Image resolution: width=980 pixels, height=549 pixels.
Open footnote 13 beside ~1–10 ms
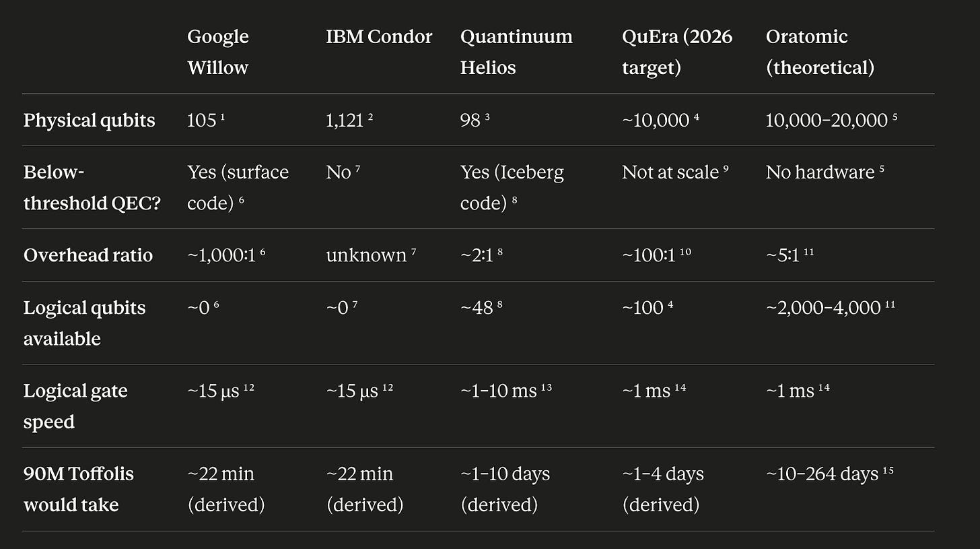point(547,387)
